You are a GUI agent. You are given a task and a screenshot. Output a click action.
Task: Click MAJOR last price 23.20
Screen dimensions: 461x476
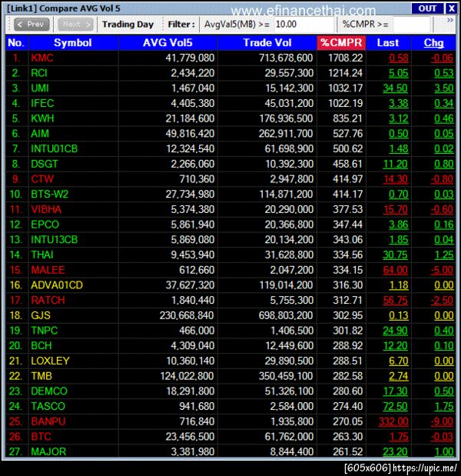pyautogui.click(x=396, y=452)
